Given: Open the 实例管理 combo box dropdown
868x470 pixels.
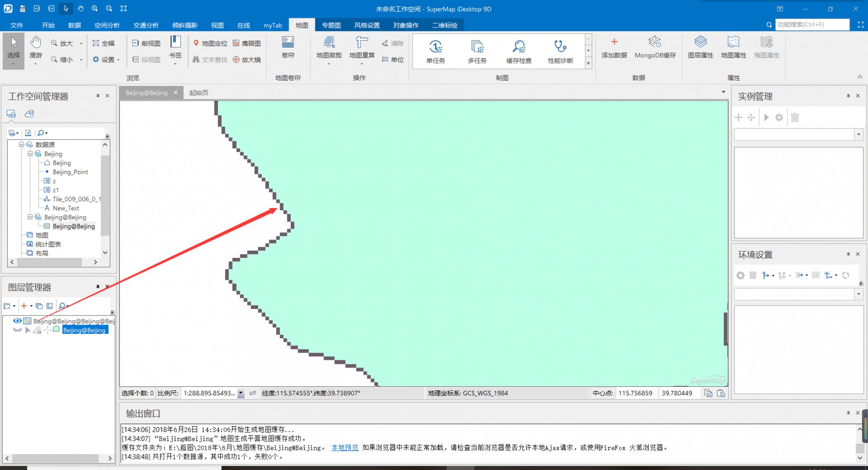Looking at the screenshot, I should click(858, 134).
